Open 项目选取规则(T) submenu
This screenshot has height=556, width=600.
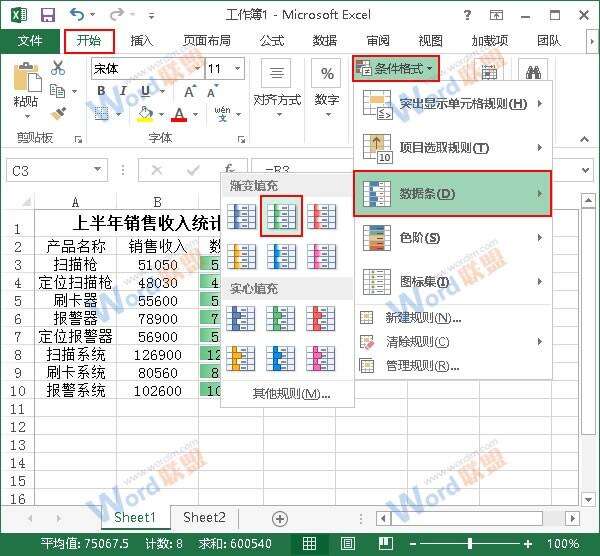453,148
